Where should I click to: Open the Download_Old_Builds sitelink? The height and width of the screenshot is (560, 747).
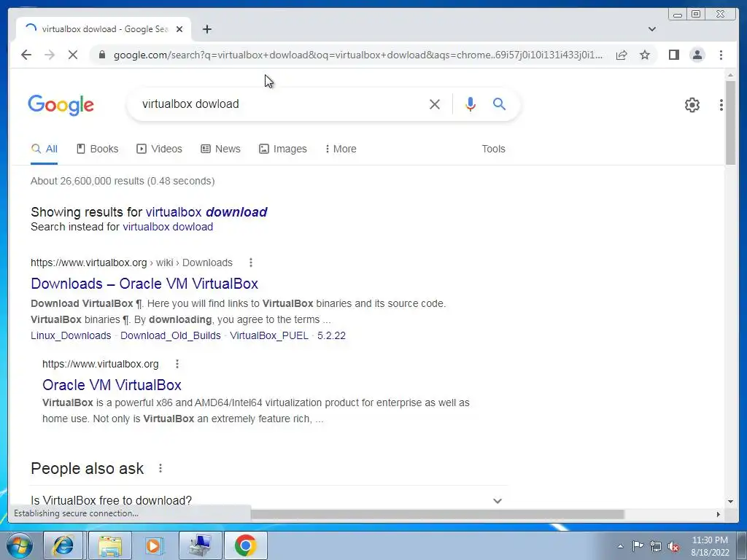(x=171, y=335)
